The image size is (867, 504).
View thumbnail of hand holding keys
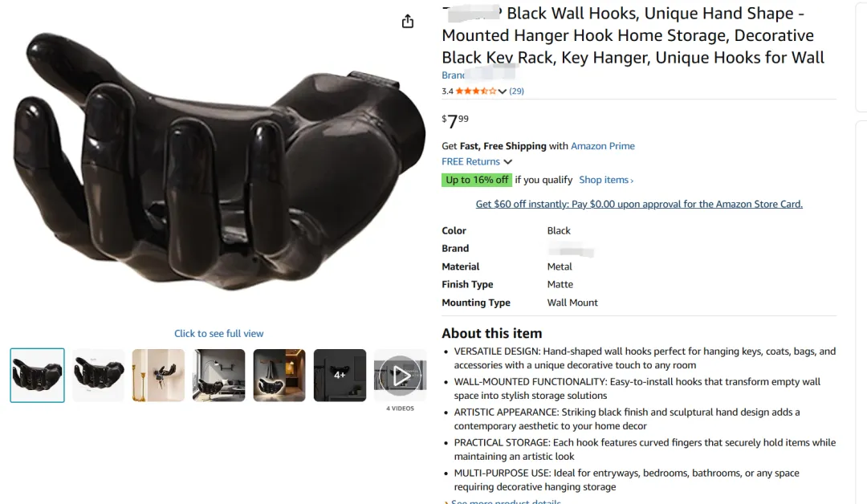(158, 376)
